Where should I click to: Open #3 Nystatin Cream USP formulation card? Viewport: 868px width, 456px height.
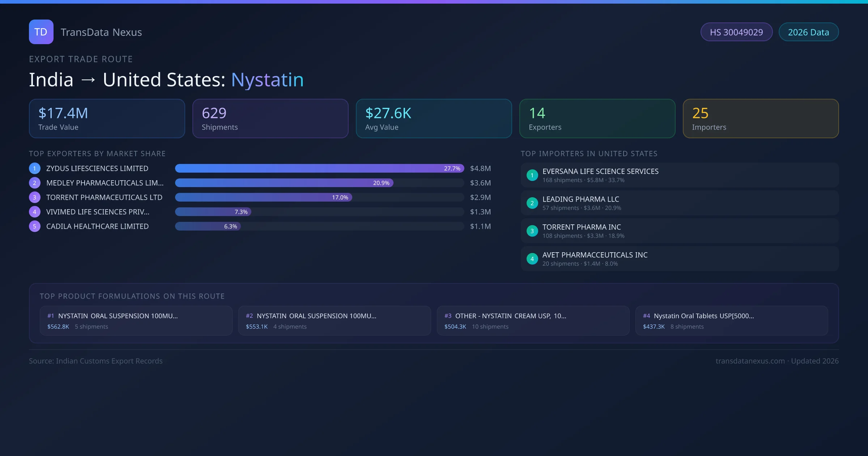tap(533, 321)
